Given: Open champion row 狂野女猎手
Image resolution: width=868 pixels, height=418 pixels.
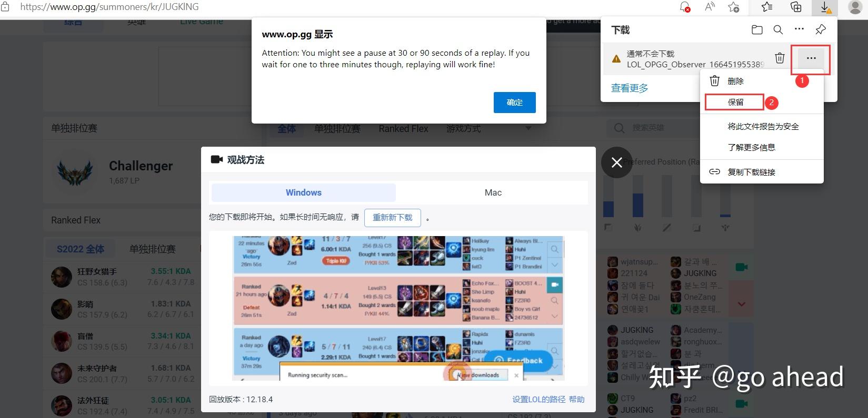Looking at the screenshot, I should tap(122, 277).
